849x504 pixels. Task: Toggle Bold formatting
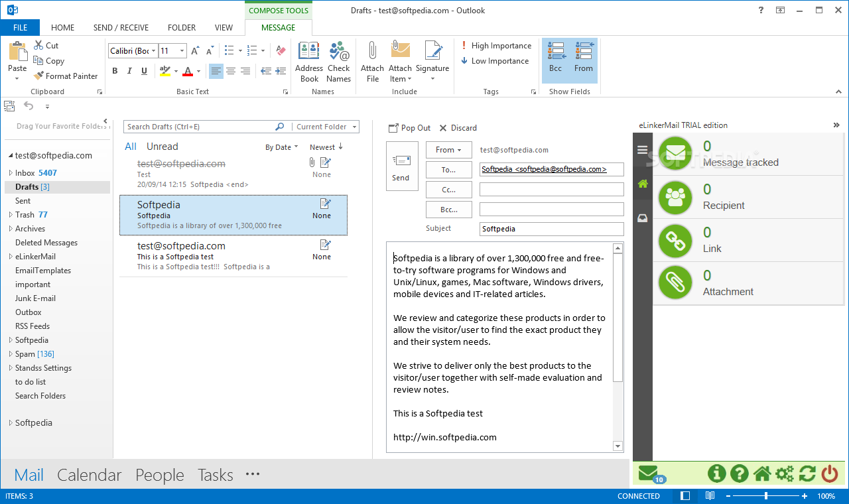pyautogui.click(x=115, y=71)
